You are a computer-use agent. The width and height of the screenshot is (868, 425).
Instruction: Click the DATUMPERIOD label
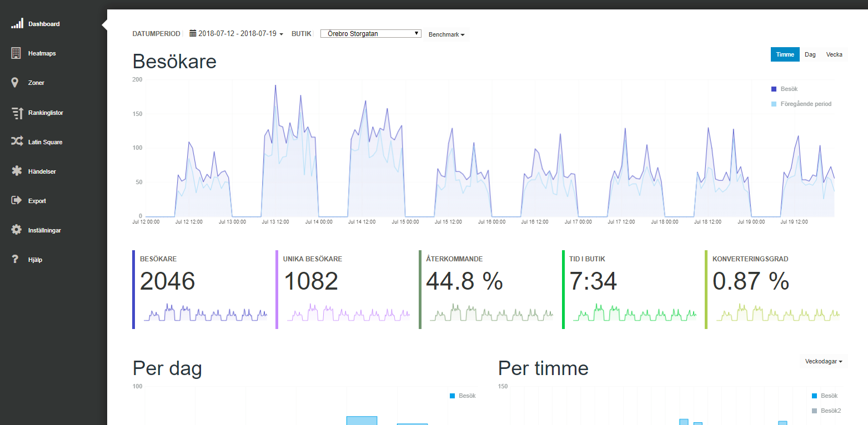coord(156,34)
